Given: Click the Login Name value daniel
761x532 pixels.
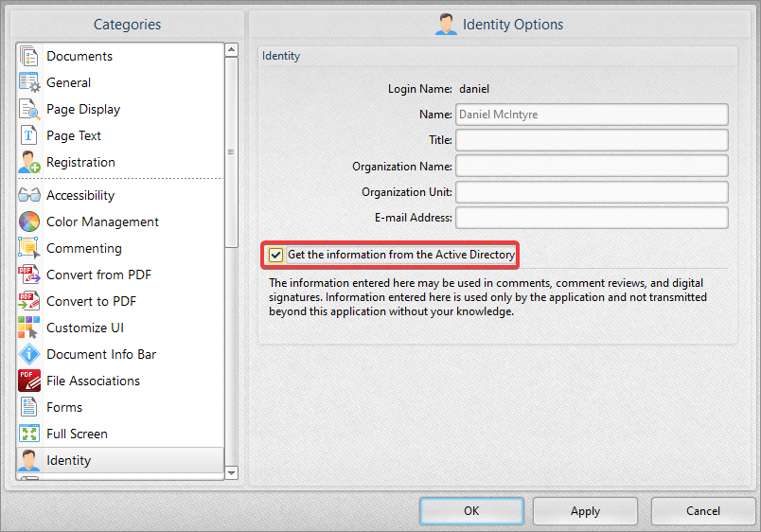Looking at the screenshot, I should click(x=474, y=89).
